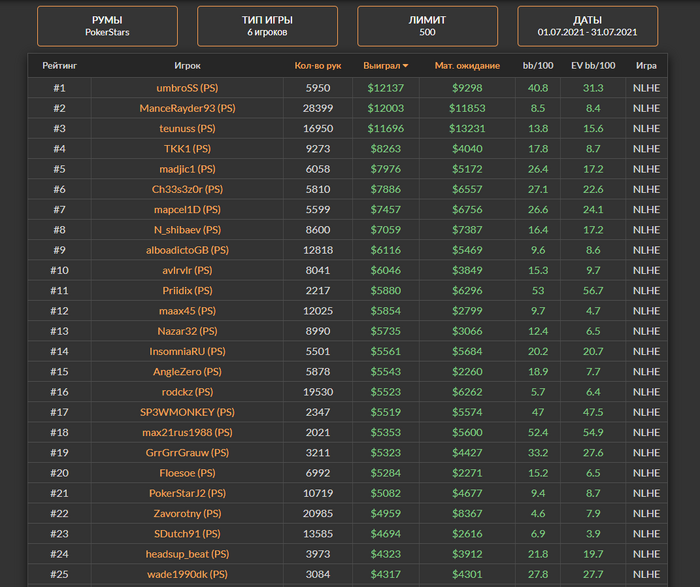Sort table by Мат. ожидание column
The height and width of the screenshot is (587, 700).
pyautogui.click(x=467, y=66)
